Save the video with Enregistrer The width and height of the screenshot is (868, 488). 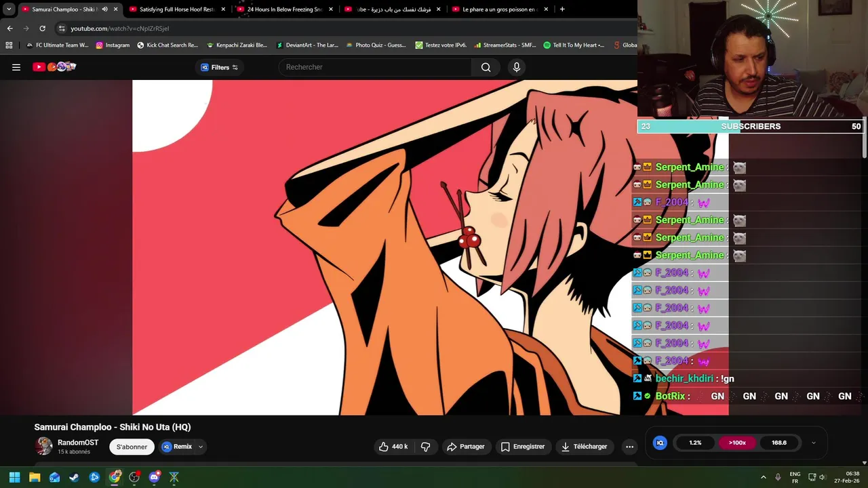click(522, 447)
